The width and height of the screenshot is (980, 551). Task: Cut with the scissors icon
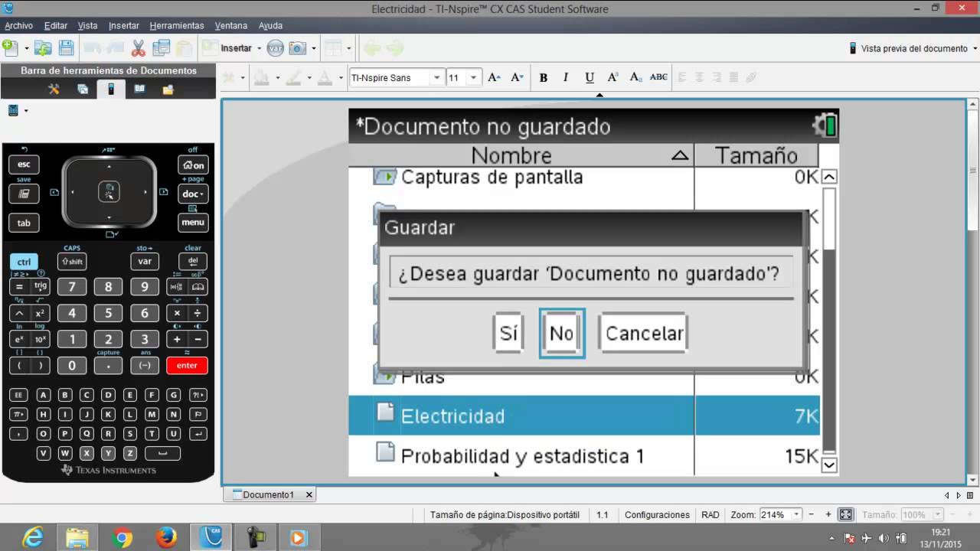pyautogui.click(x=138, y=48)
